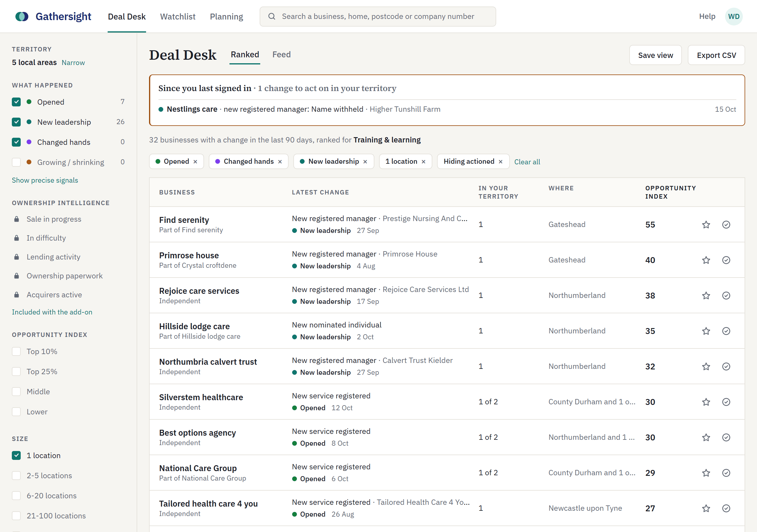Uncheck the 1 location size filter
The height and width of the screenshot is (532, 757).
coord(16,455)
